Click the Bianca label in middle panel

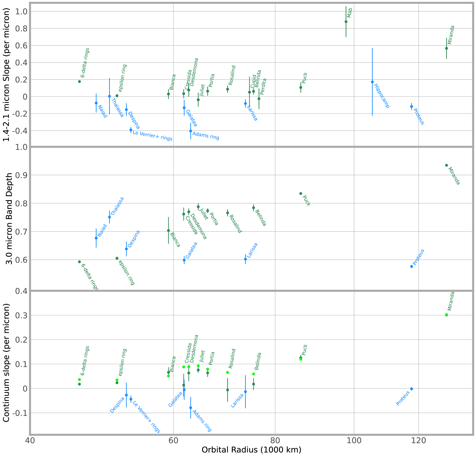coord(175,240)
